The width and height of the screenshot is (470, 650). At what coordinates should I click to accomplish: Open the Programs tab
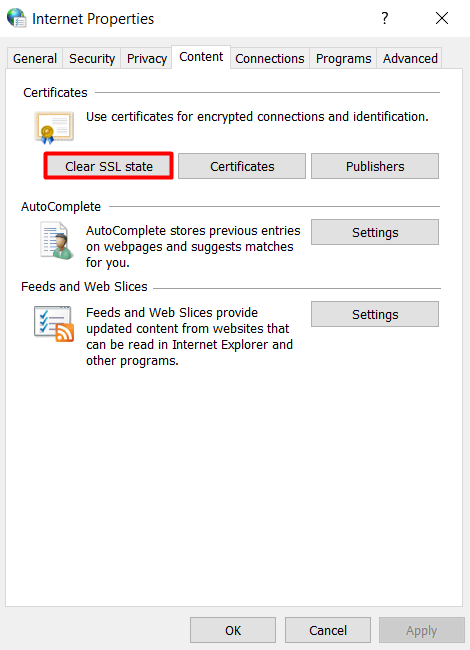pos(343,58)
